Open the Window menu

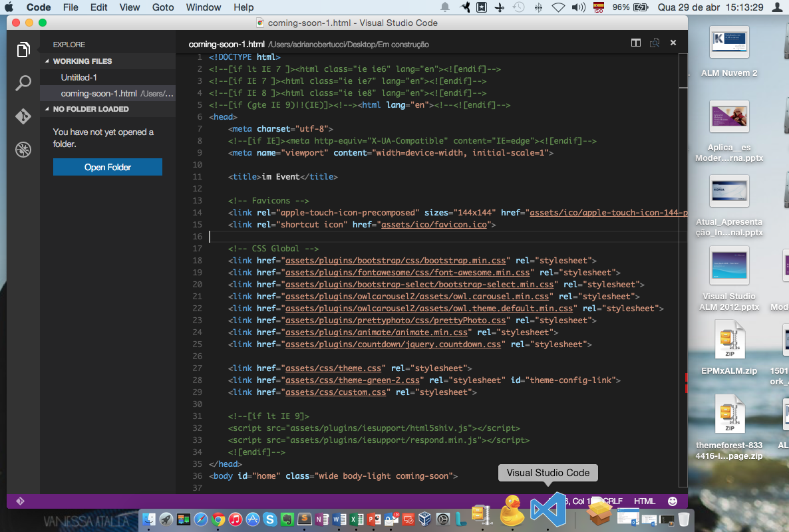[204, 7]
